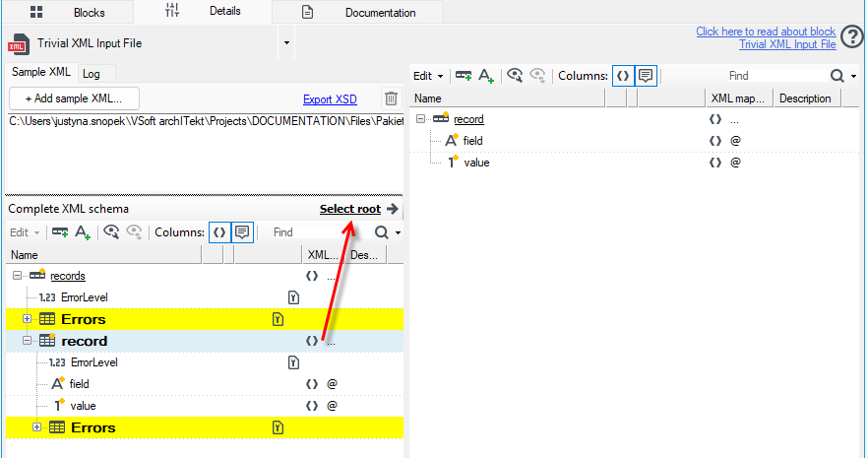Toggle Description column in right panel
Image resolution: width=868 pixels, height=458 pixels.
(646, 76)
